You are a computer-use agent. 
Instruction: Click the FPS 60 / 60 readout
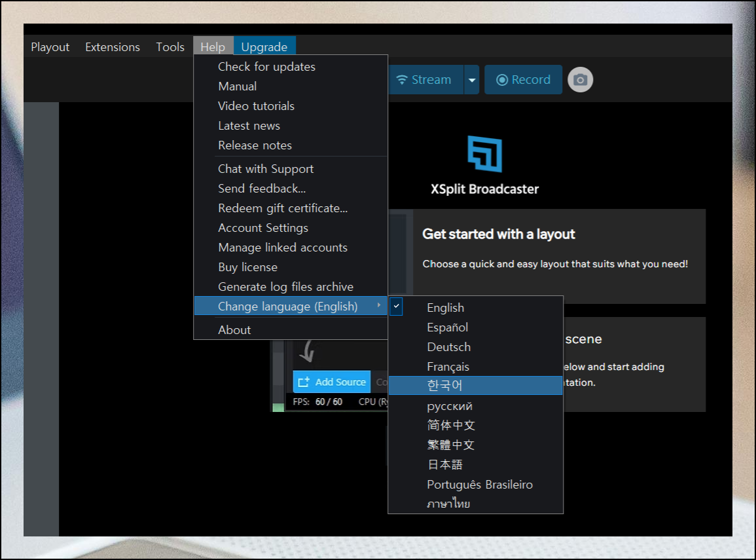(x=317, y=401)
